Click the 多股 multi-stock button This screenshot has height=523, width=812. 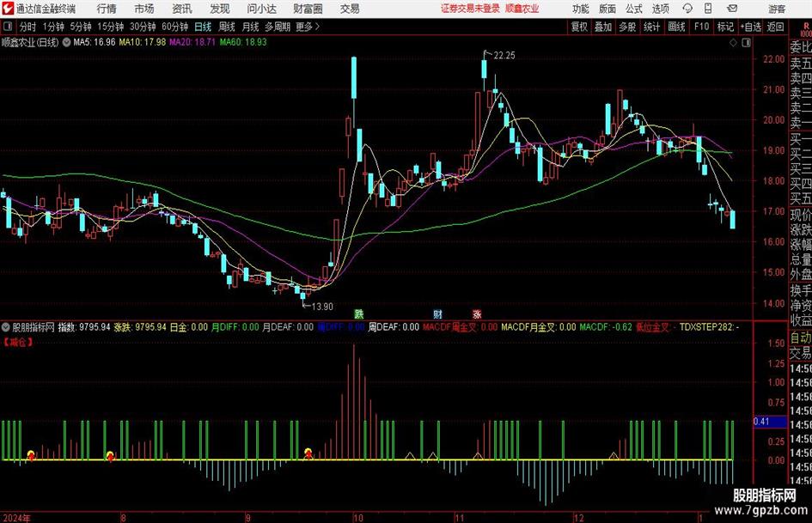click(627, 27)
